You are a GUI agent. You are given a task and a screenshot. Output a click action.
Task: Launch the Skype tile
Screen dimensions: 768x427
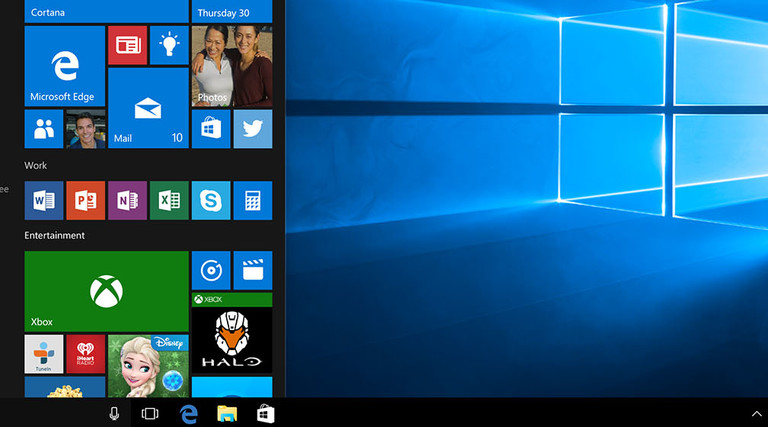pos(211,200)
